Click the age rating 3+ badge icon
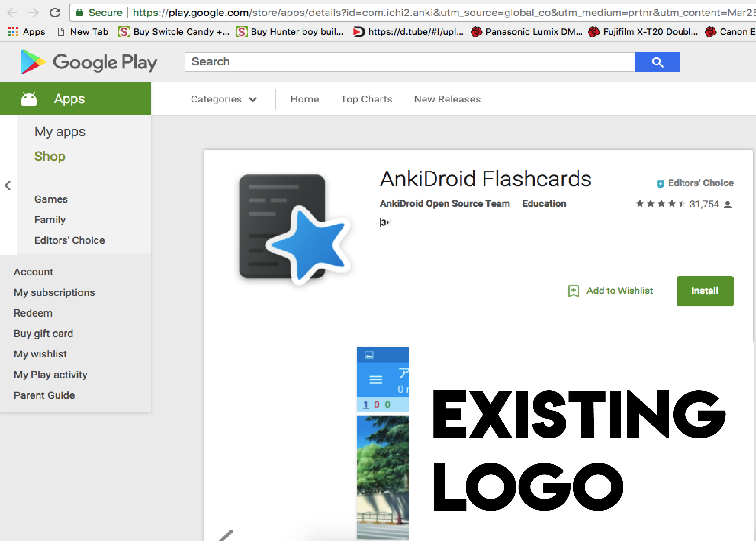 click(x=385, y=222)
